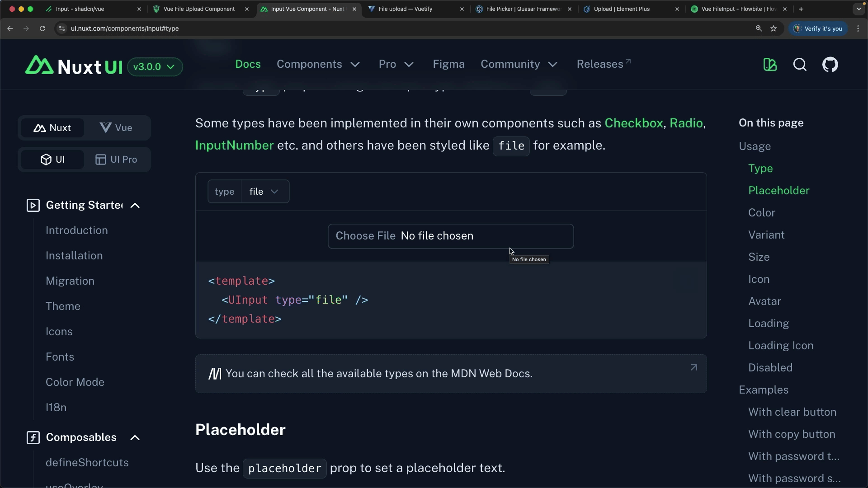This screenshot has height=488, width=868.
Task: Open Fonts in the sidebar
Action: [x=60, y=357]
